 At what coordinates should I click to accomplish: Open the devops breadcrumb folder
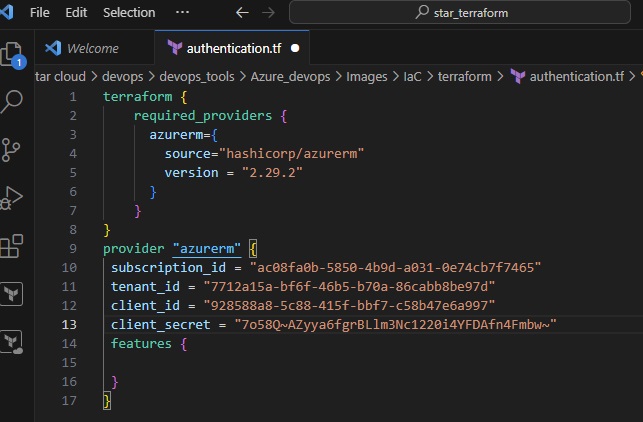click(x=123, y=76)
